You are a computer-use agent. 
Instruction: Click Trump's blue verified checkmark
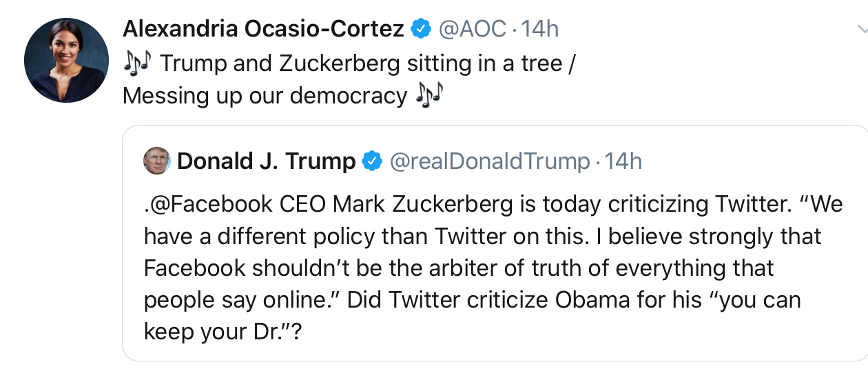[x=372, y=161]
